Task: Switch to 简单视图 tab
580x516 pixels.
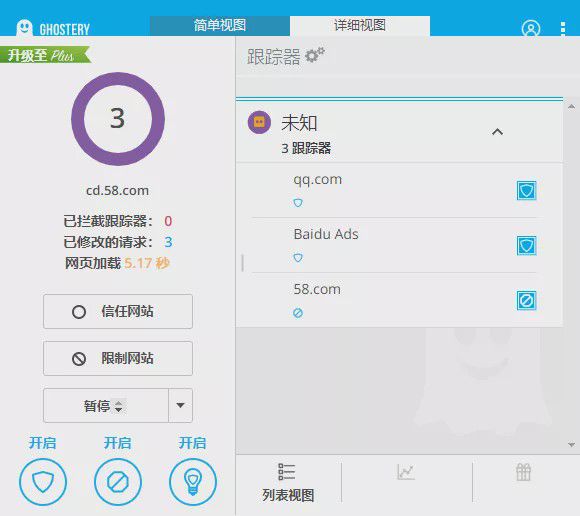Action: click(x=220, y=26)
